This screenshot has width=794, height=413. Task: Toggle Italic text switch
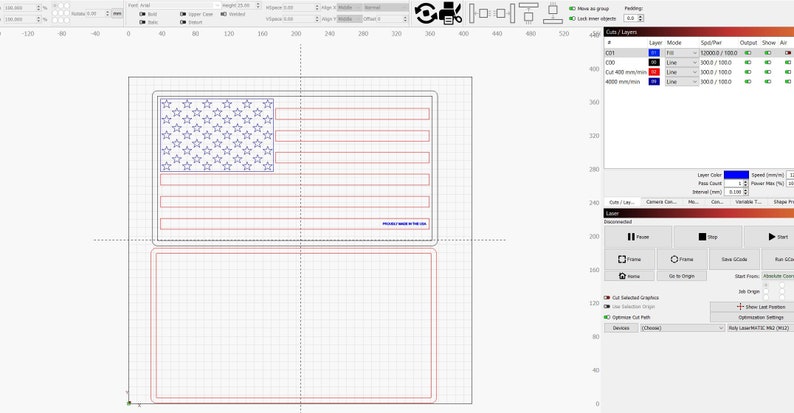tap(142, 22)
